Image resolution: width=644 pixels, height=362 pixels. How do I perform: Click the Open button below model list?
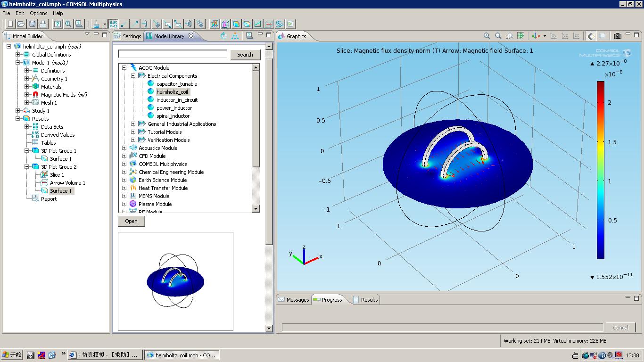point(131,221)
